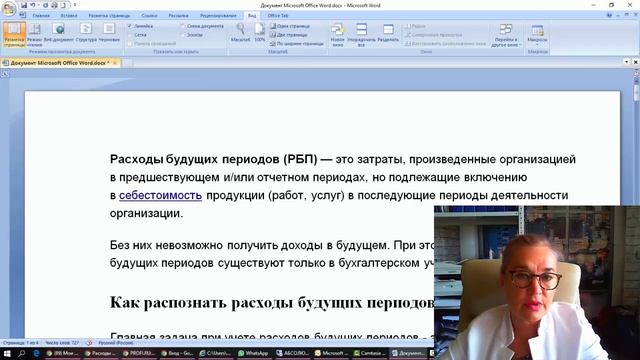Undo last action in quick access toolbar
Screen dimensions: 640x360
(33, 5)
